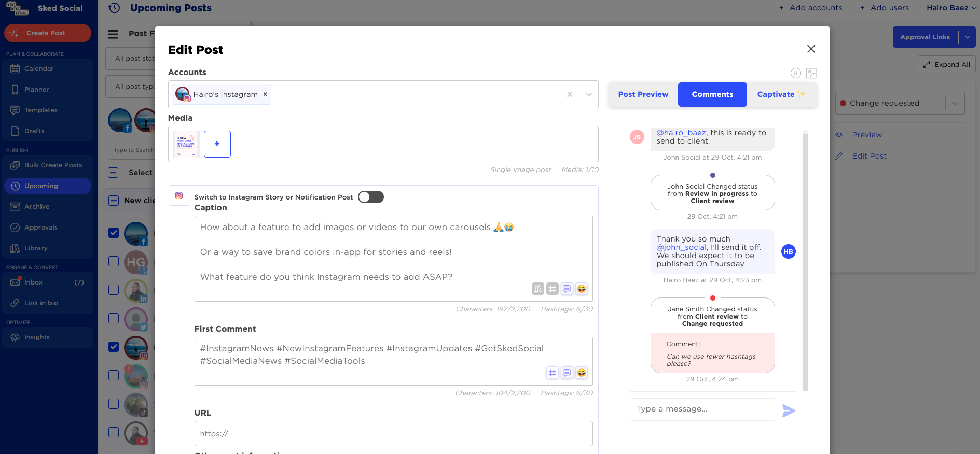The width and height of the screenshot is (980, 454).
Task: Uncheck the first checked post with Facebook avatar
Action: (114, 233)
